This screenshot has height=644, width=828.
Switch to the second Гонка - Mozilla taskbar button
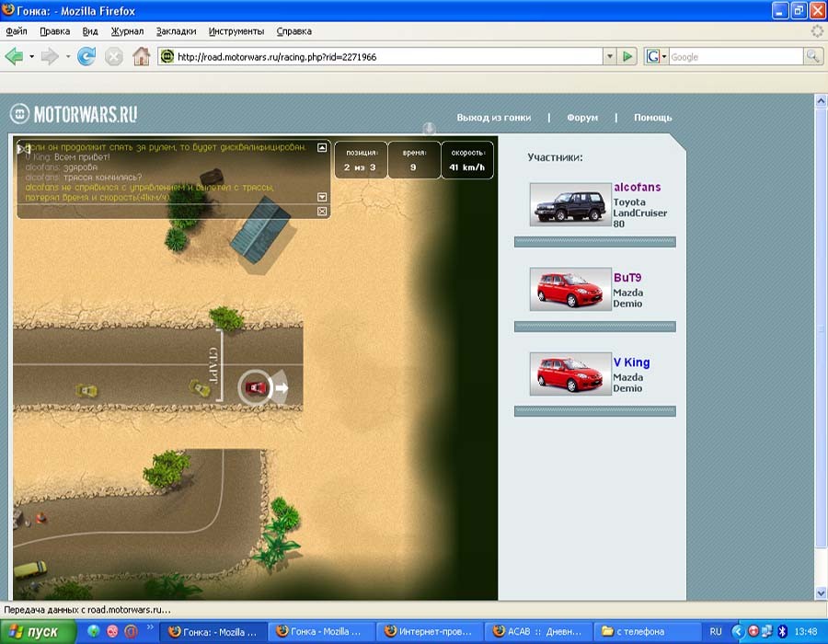point(320,631)
